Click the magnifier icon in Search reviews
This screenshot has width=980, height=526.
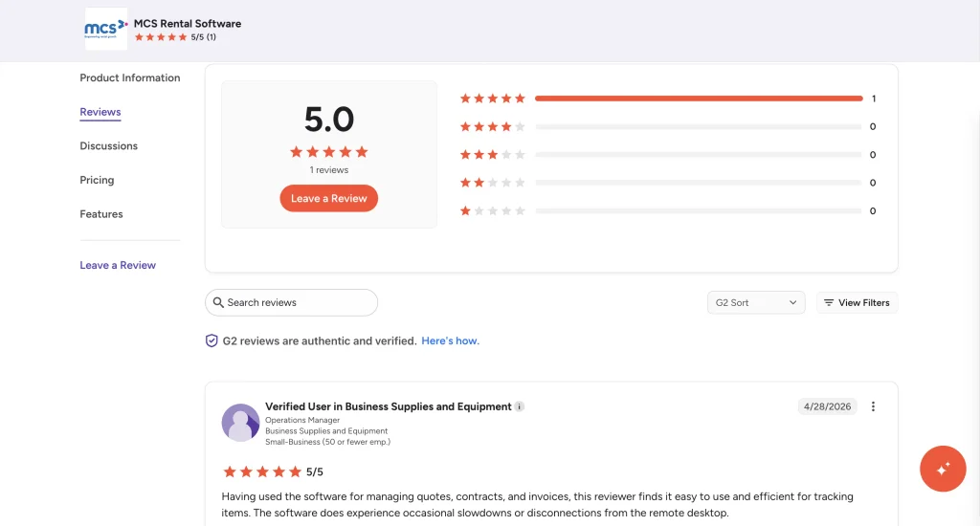pos(218,302)
